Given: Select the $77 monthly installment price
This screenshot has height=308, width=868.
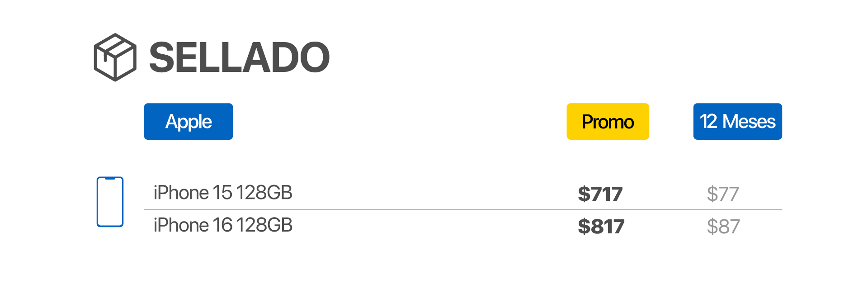Looking at the screenshot, I should [x=722, y=194].
